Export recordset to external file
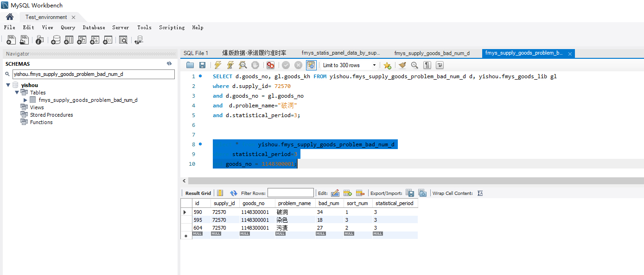Image resolution: width=644 pixels, height=275 pixels. (410, 193)
